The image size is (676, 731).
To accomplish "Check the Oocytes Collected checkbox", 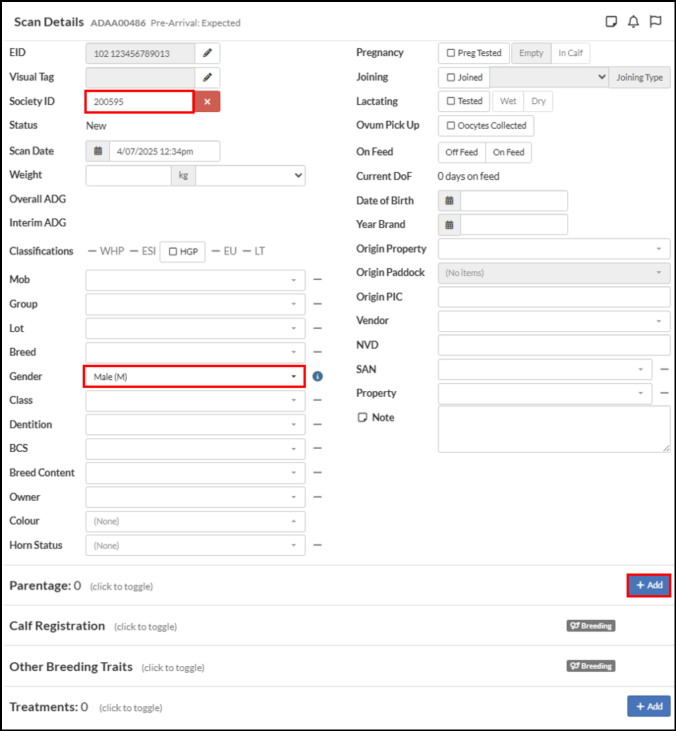I will tap(451, 126).
